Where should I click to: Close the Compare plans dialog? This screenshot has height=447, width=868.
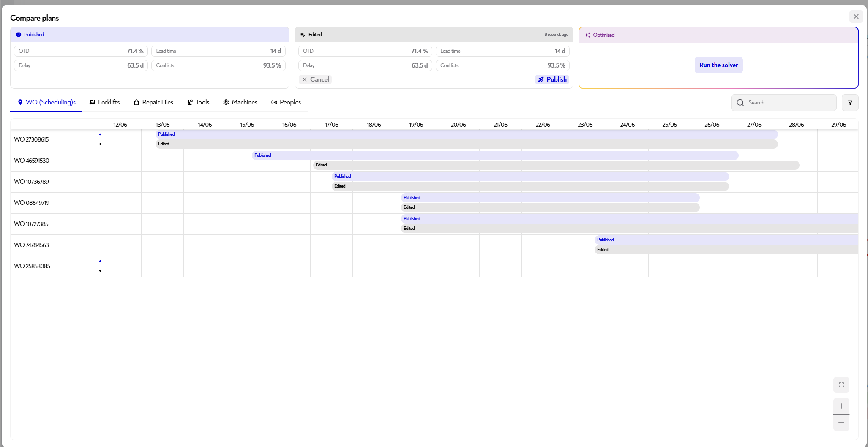point(856,16)
